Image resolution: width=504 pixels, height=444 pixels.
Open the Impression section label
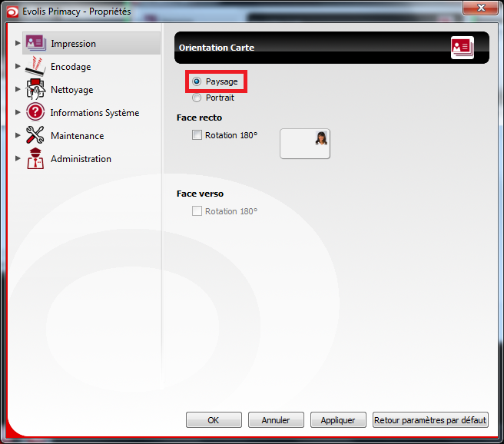pos(73,44)
